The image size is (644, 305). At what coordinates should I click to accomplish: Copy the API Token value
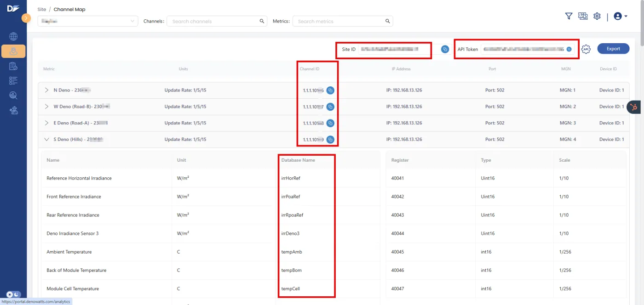569,49
